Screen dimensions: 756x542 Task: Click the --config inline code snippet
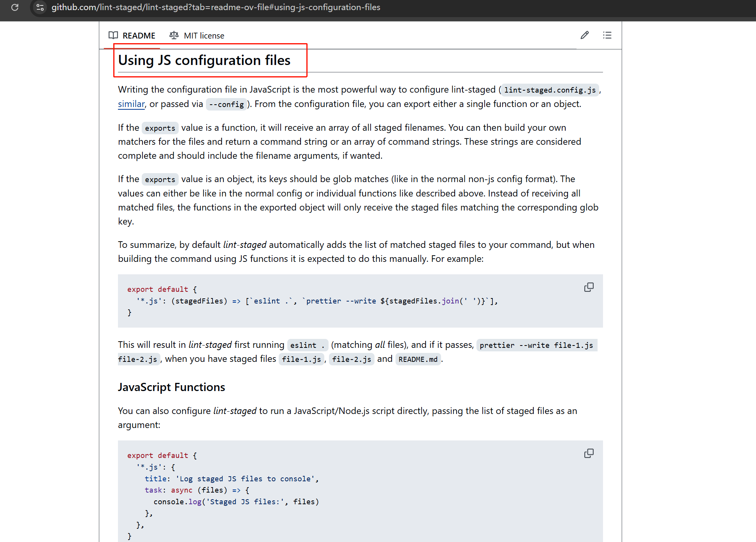[226, 104]
